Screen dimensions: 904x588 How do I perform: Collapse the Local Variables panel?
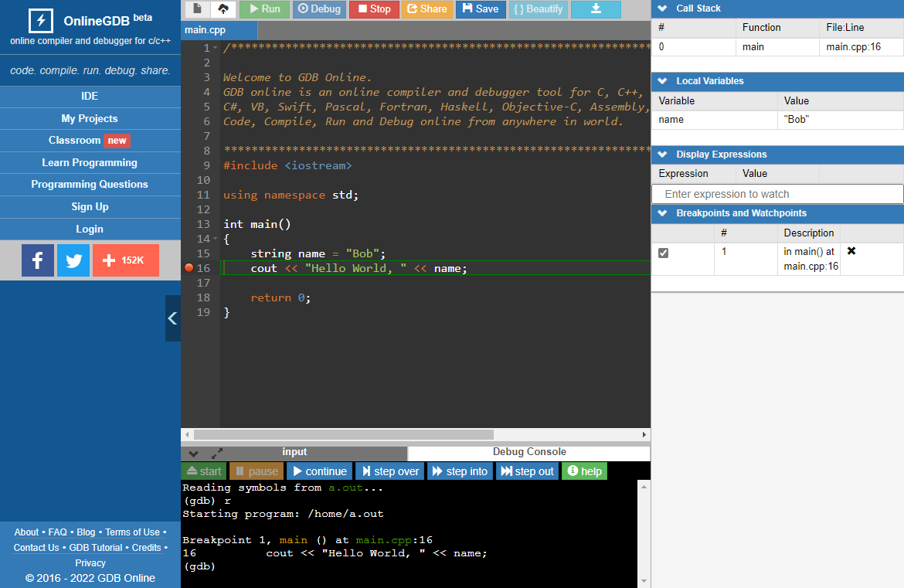(662, 81)
